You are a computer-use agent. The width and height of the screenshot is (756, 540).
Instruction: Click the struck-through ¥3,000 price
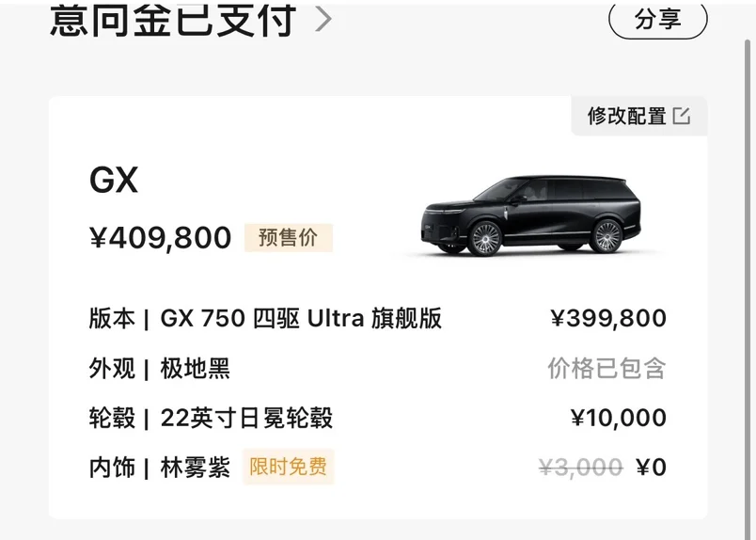coord(580,468)
